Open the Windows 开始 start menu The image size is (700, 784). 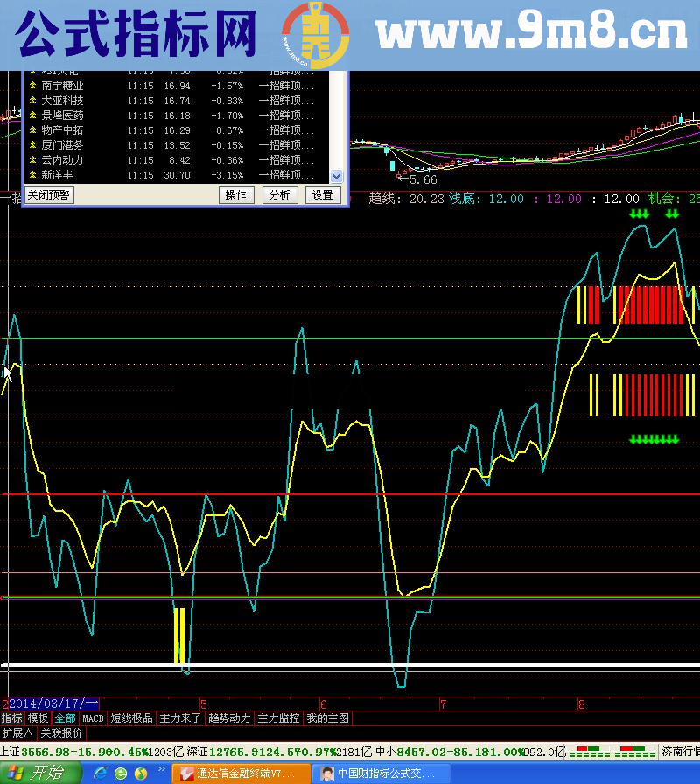[39, 773]
